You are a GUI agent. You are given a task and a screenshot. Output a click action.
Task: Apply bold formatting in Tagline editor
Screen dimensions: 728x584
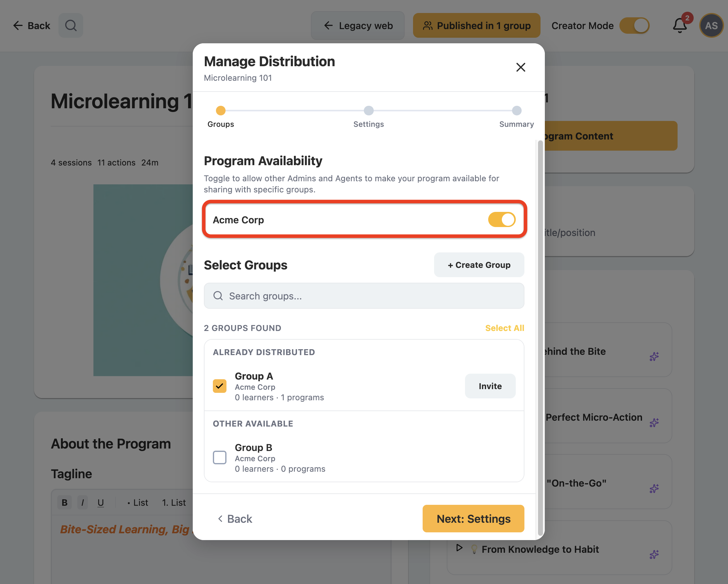click(64, 502)
